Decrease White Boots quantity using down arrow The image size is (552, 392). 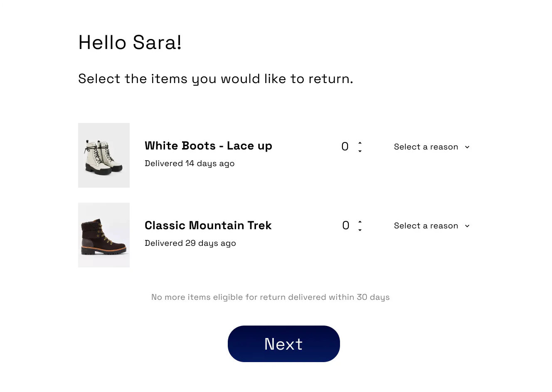(360, 150)
